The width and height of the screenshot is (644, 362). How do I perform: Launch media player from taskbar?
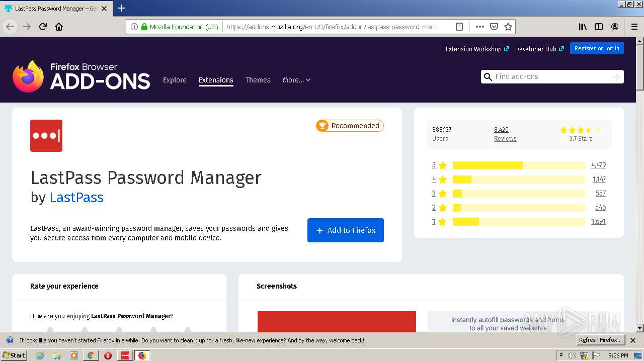coord(74,355)
